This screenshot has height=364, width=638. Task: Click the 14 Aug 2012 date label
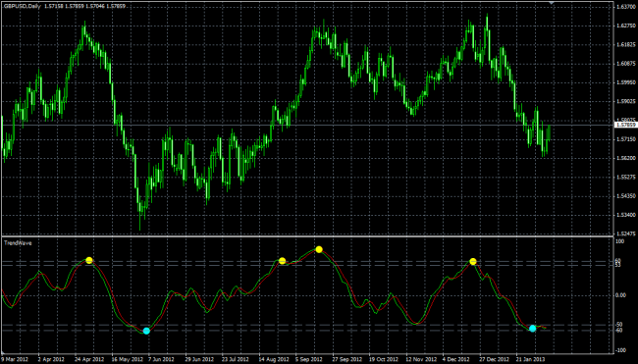[x=274, y=359]
